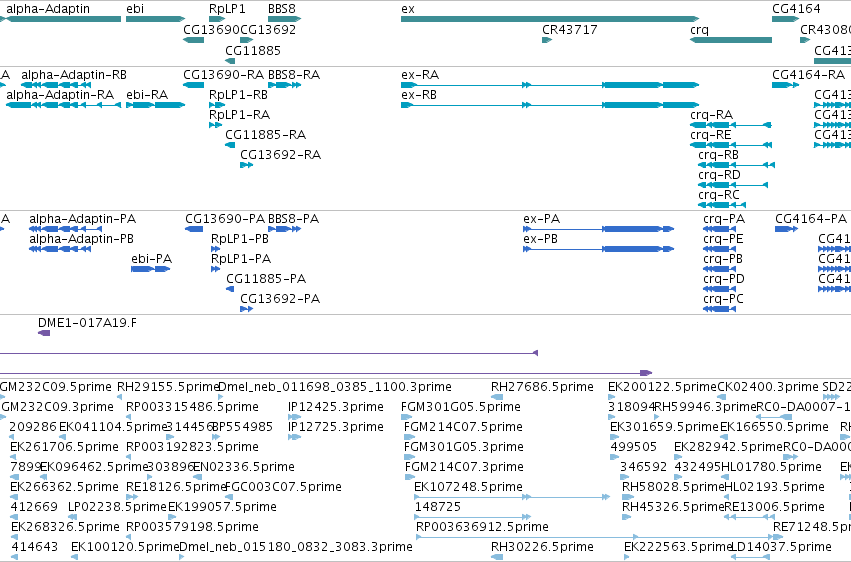Select the RH30226.5prime EST label
Image resolution: width=851 pixels, height=562 pixels.
[542, 547]
